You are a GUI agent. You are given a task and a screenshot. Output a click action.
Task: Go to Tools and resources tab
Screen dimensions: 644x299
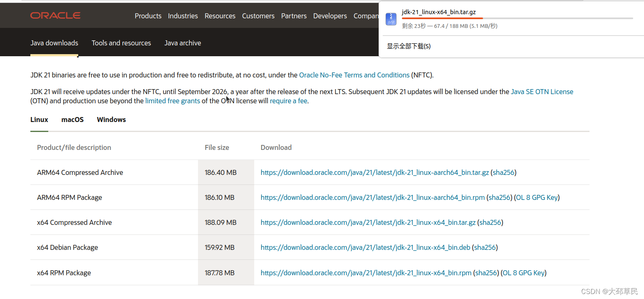pos(121,43)
